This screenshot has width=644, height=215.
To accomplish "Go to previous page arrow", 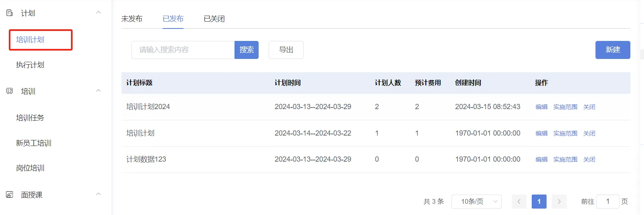I will pos(519,201).
